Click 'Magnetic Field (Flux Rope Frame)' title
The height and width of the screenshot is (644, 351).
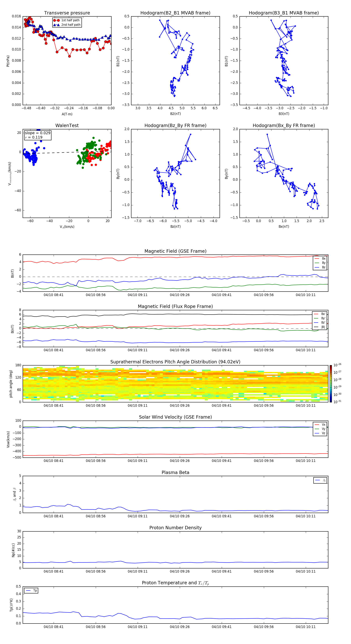(x=175, y=307)
